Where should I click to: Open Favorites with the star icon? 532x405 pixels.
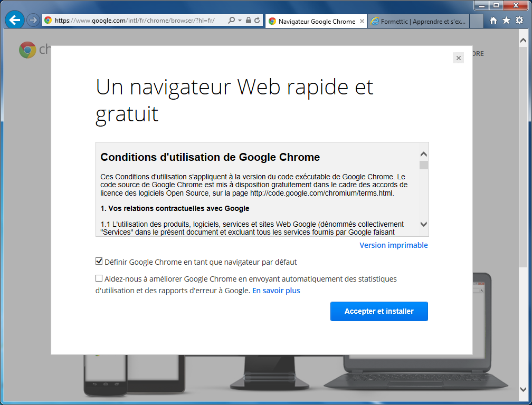506,21
